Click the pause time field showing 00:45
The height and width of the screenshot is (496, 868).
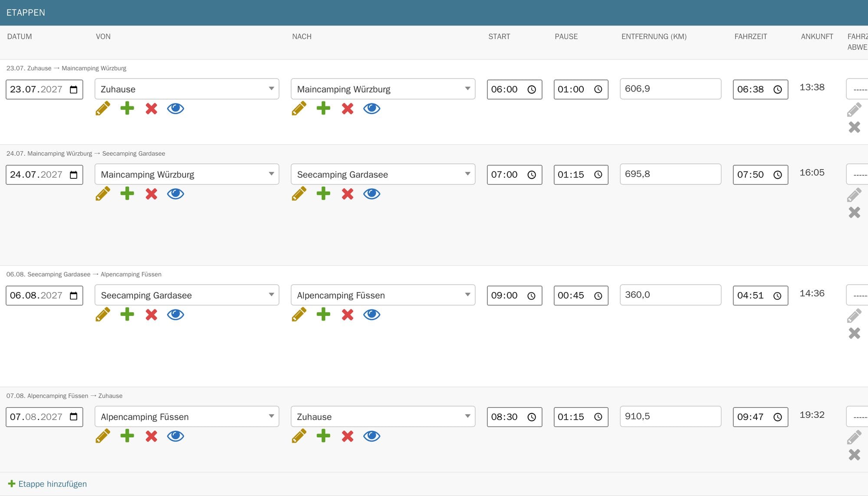click(x=581, y=295)
